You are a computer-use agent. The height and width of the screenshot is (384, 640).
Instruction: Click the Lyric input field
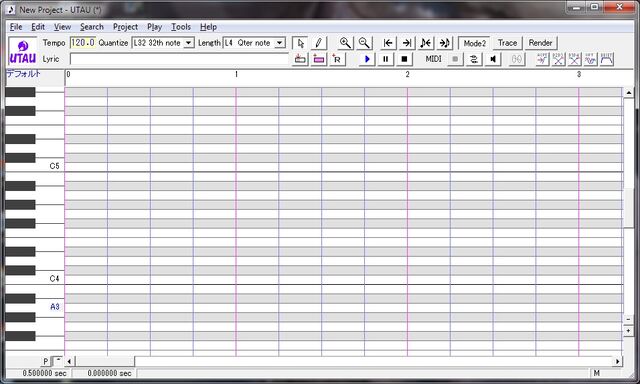pyautogui.click(x=179, y=59)
